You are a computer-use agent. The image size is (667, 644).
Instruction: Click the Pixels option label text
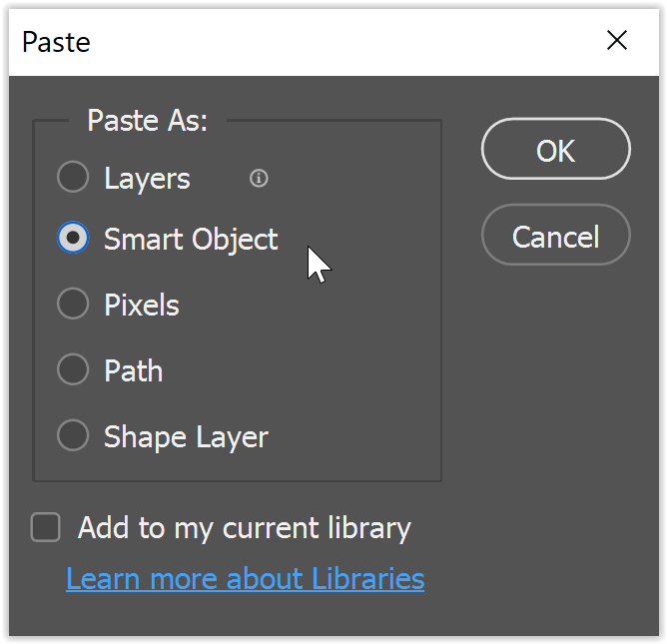point(142,305)
